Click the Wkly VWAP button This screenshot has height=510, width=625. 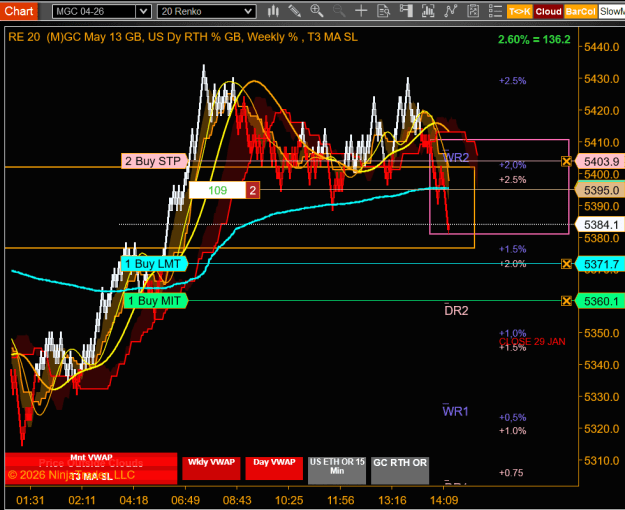click(211, 468)
